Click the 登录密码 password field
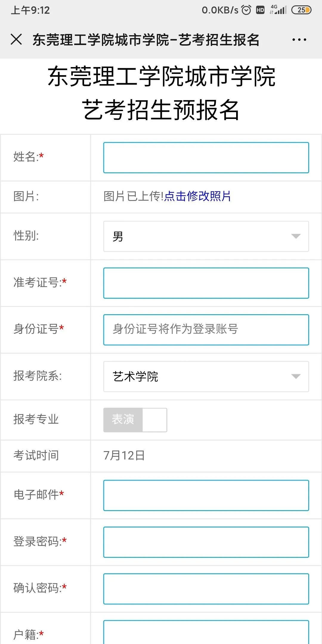The height and width of the screenshot is (644, 322). click(x=206, y=542)
